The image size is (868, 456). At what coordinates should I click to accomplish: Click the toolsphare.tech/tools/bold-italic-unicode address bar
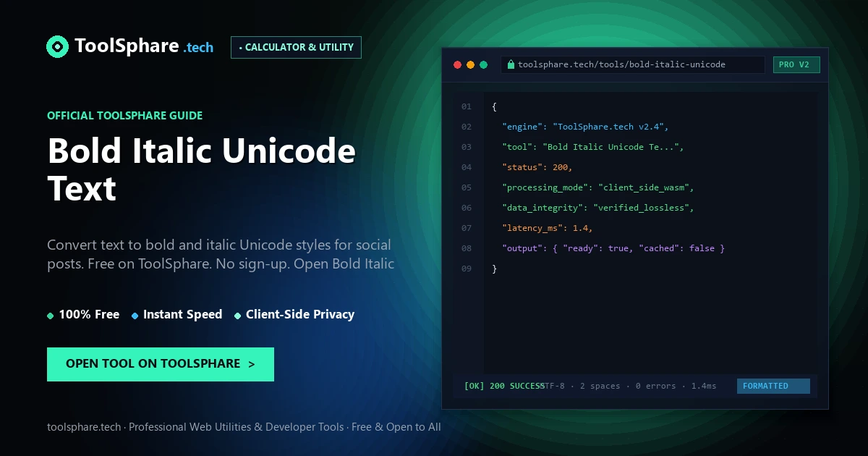pos(633,64)
